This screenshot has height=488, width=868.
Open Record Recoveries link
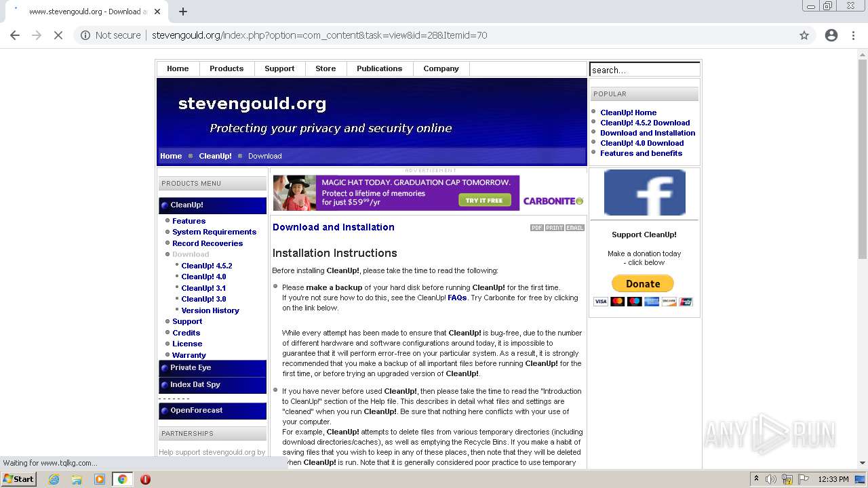(208, 243)
